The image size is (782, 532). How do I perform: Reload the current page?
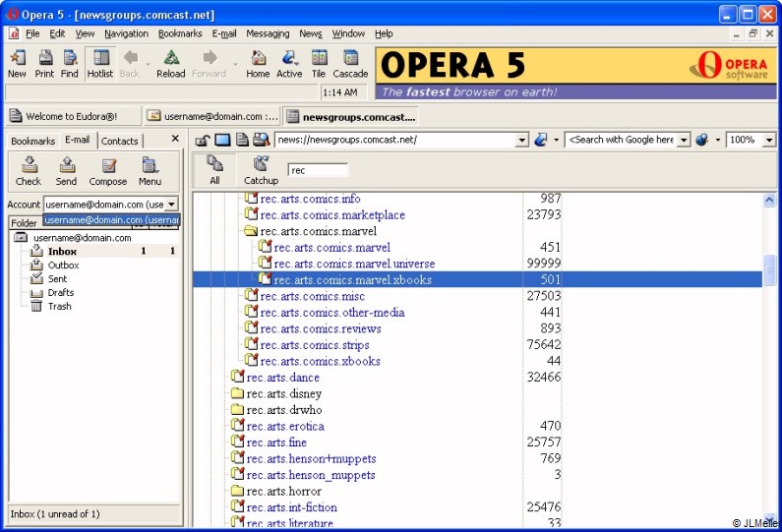point(171,64)
